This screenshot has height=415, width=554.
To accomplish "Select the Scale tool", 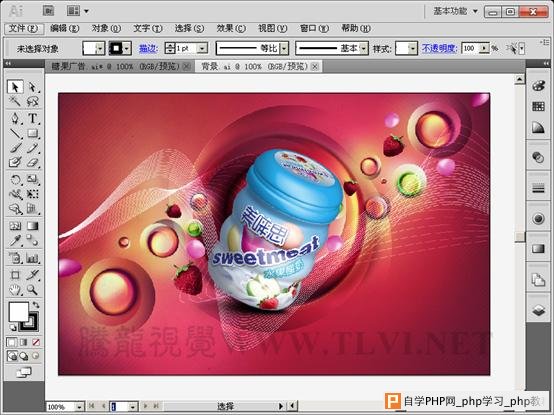I will [x=33, y=179].
